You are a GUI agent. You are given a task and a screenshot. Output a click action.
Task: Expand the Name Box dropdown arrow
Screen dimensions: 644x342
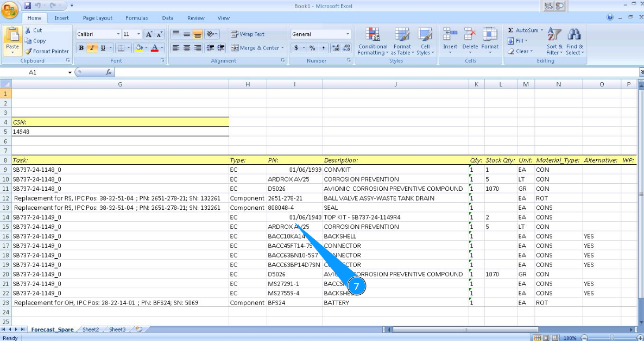click(x=70, y=72)
